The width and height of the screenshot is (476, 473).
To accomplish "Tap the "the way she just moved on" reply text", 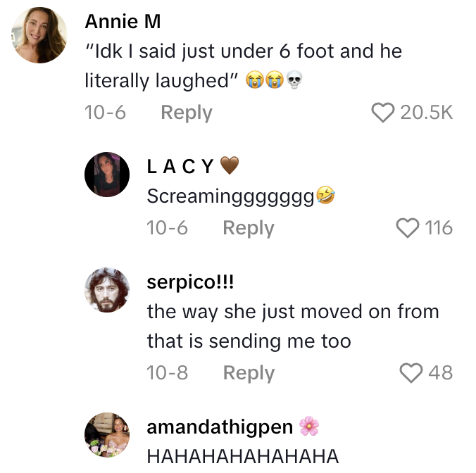I will click(292, 327).
